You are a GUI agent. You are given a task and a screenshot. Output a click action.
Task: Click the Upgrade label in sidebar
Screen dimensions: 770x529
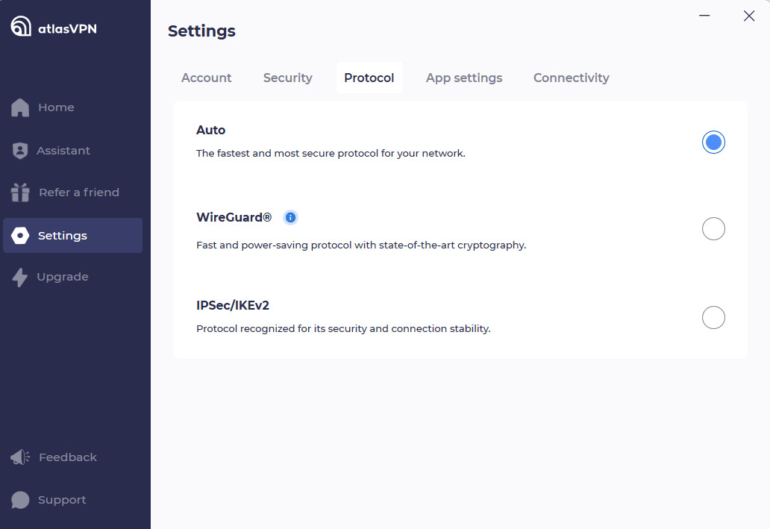tap(63, 277)
